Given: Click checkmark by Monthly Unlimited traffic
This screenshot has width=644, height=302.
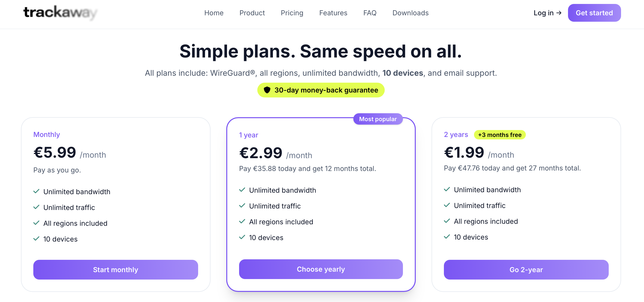Looking at the screenshot, I should tap(37, 207).
